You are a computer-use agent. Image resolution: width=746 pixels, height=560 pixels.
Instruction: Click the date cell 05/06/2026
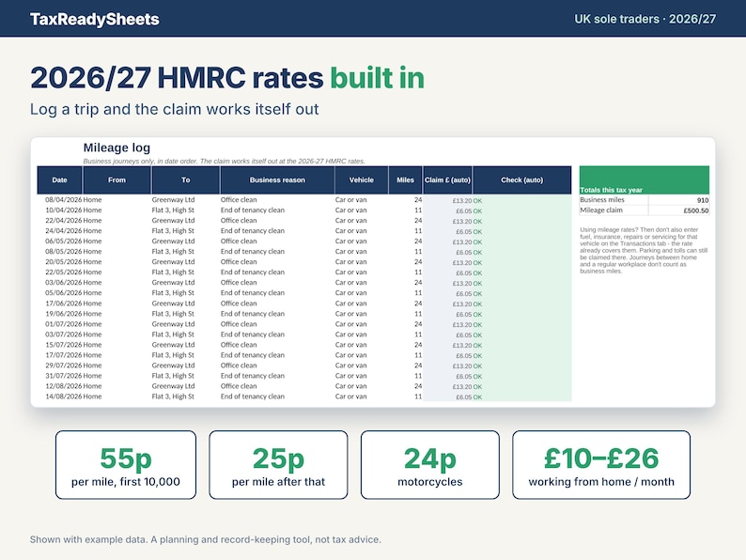(x=63, y=293)
